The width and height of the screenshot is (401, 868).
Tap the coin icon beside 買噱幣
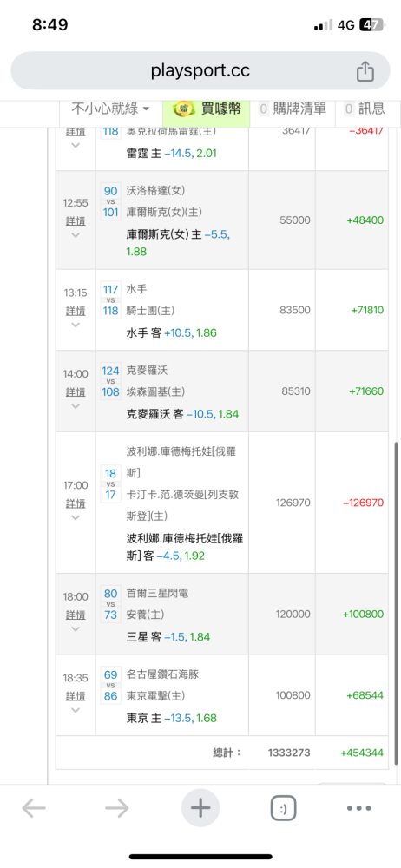click(x=184, y=109)
